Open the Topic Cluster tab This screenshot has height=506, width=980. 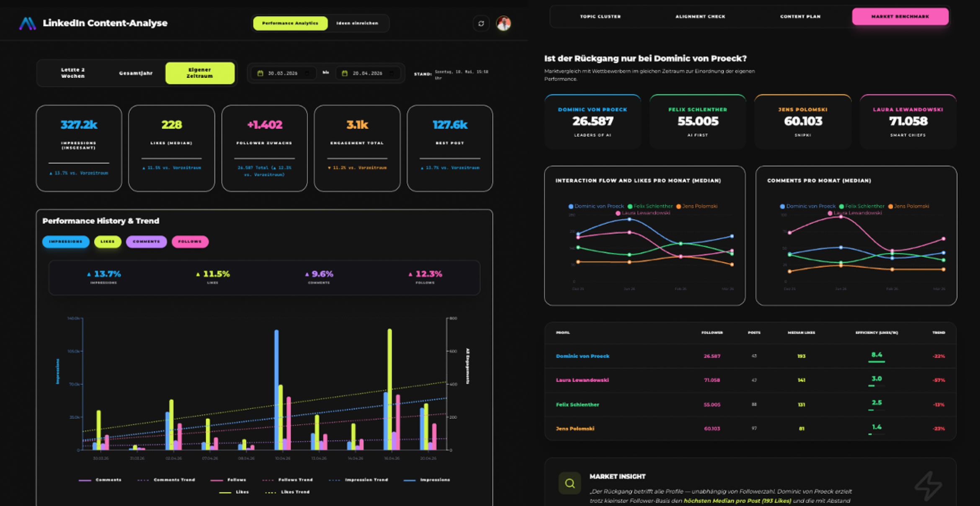click(x=600, y=16)
